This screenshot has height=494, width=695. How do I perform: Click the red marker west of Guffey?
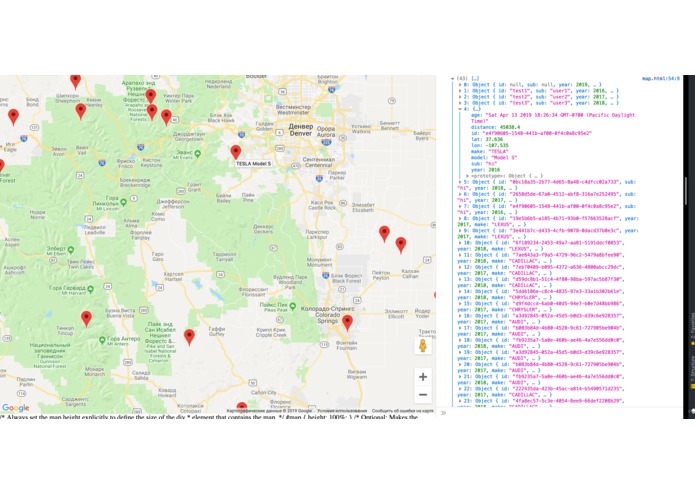tap(189, 337)
